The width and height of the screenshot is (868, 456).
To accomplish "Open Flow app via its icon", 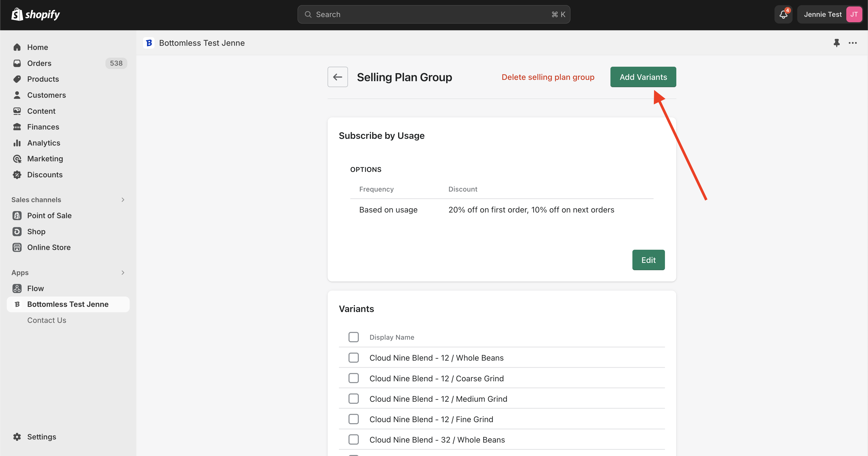I will [x=17, y=288].
